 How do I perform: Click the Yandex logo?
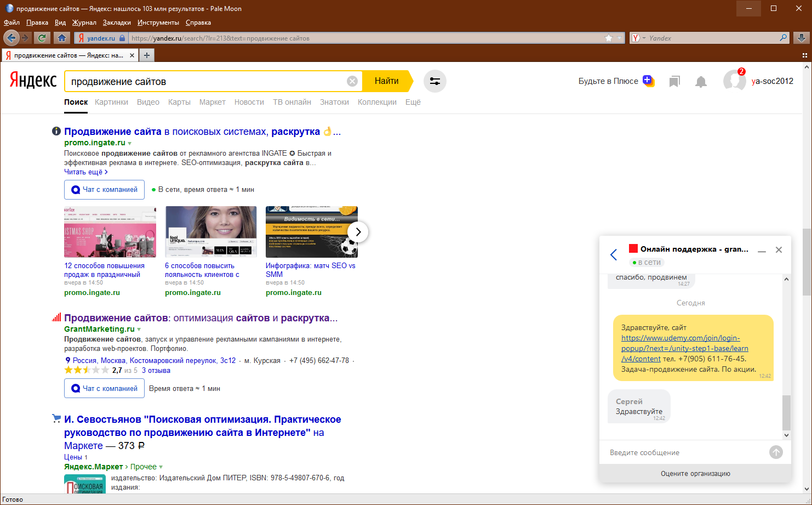(x=33, y=81)
